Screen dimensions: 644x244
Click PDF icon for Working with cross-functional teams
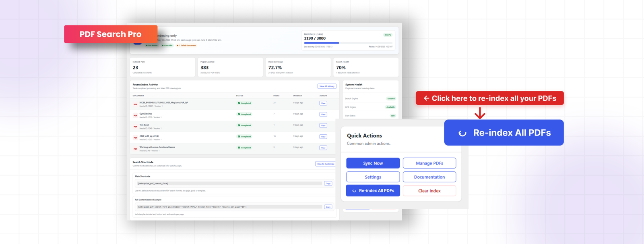coord(135,149)
